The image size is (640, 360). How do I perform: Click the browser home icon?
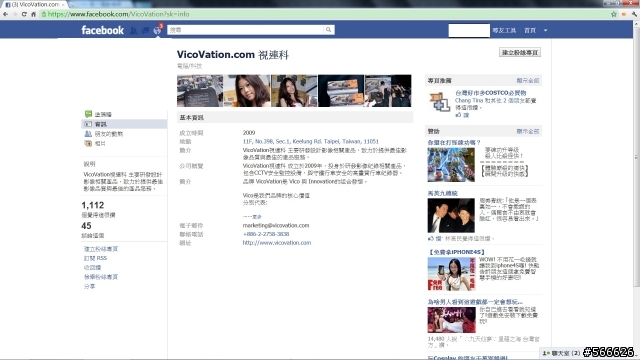click(x=33, y=14)
